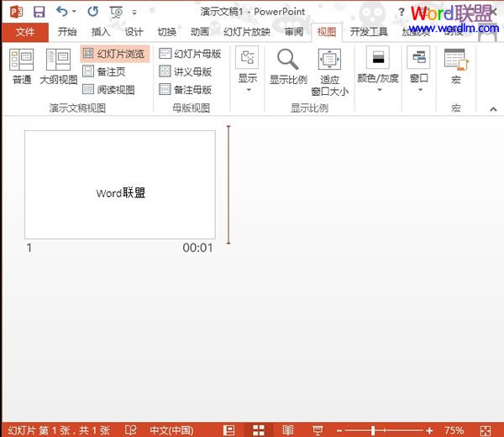
Task: Switch to the 开始 tab
Action: point(67,32)
